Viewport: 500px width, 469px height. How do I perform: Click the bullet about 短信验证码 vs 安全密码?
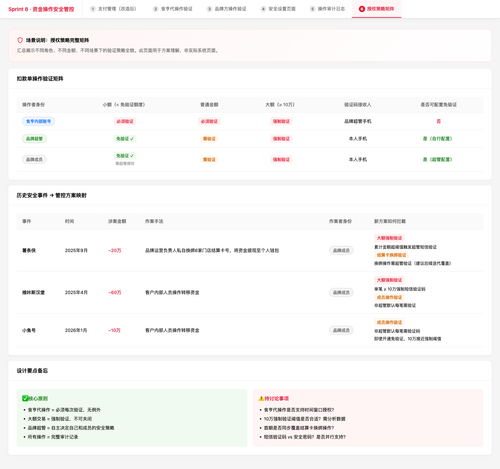pyautogui.click(x=305, y=437)
